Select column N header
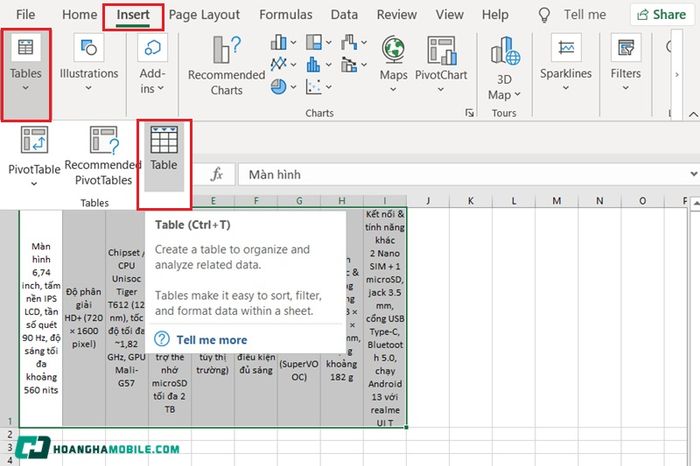700x466 pixels. 599,201
